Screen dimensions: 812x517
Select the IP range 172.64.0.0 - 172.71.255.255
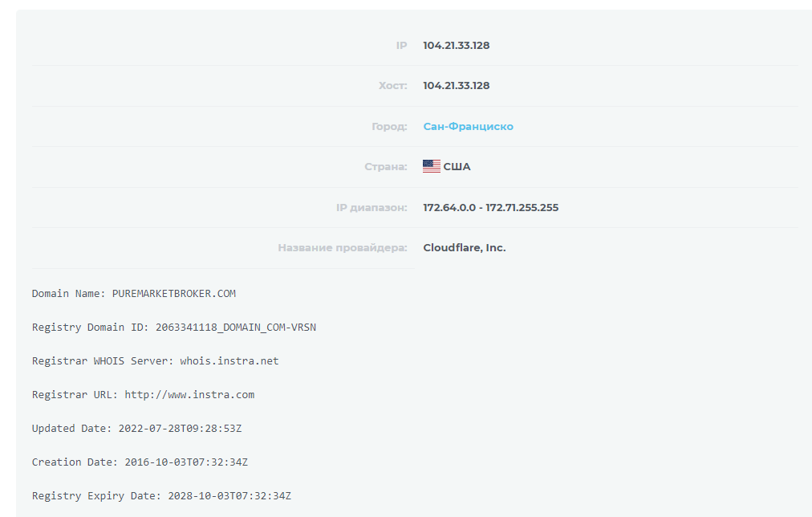click(491, 208)
